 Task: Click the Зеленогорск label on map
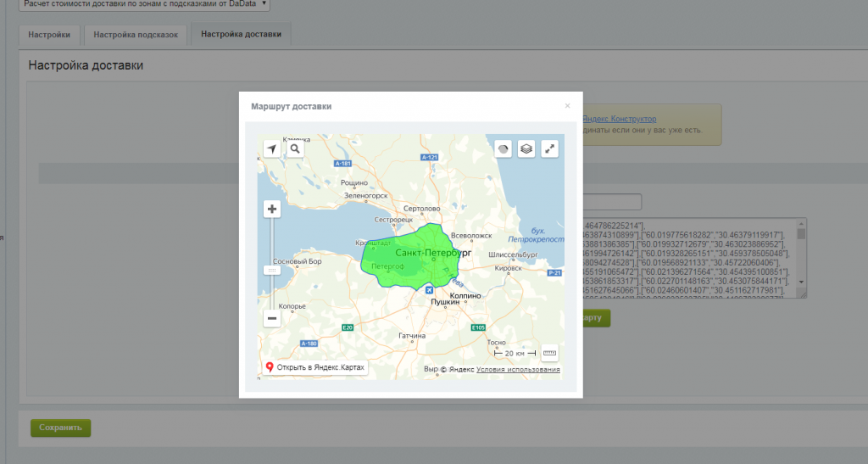pos(366,196)
